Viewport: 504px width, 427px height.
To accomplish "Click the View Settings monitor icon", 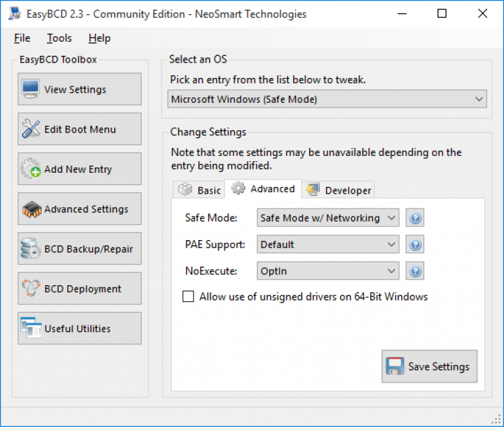I will (31, 89).
